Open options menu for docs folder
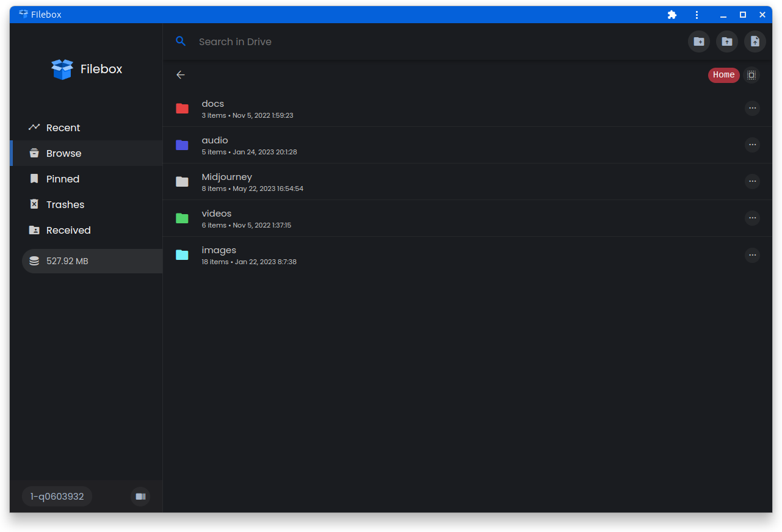This screenshot has height=532, width=782. pos(752,108)
